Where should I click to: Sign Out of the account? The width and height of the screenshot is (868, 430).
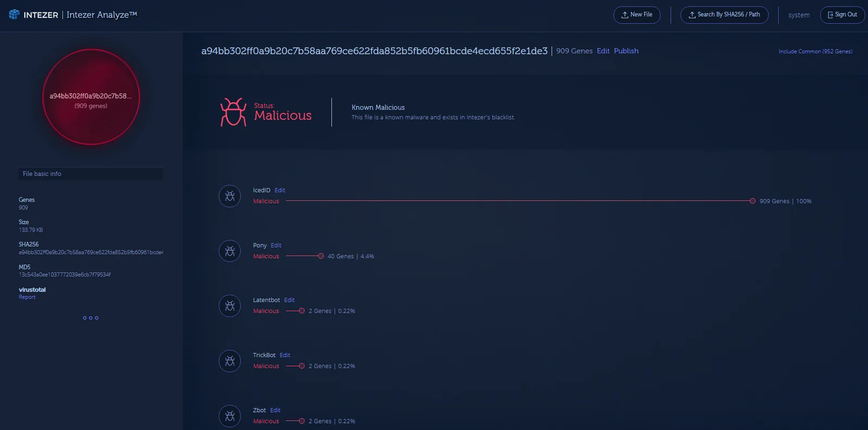tap(842, 15)
